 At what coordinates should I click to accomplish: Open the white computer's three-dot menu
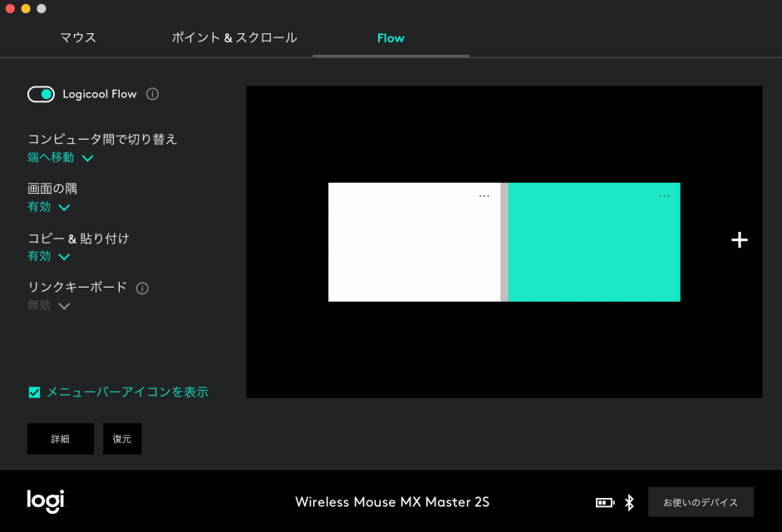click(484, 196)
